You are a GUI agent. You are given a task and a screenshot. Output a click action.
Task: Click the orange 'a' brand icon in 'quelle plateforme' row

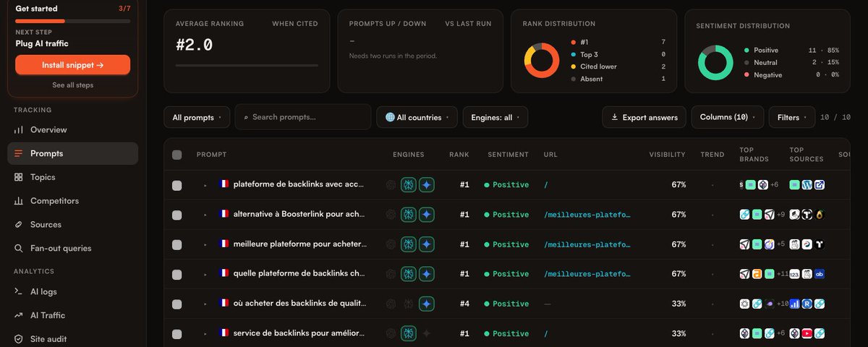(757, 274)
